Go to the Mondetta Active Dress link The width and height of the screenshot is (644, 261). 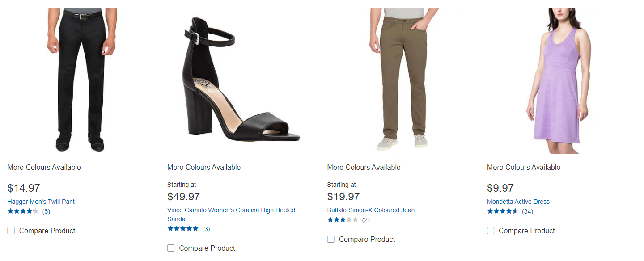[x=518, y=202]
